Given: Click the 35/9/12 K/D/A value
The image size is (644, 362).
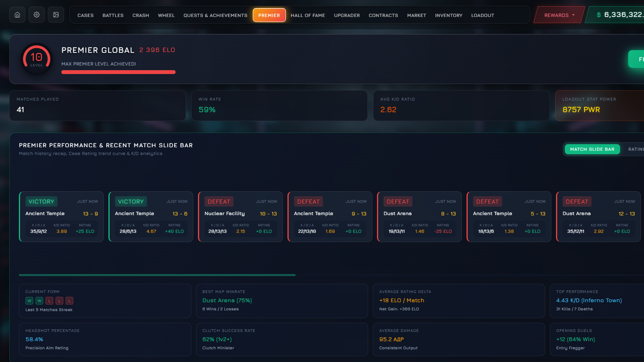Looking at the screenshot, I should pyautogui.click(x=39, y=231).
